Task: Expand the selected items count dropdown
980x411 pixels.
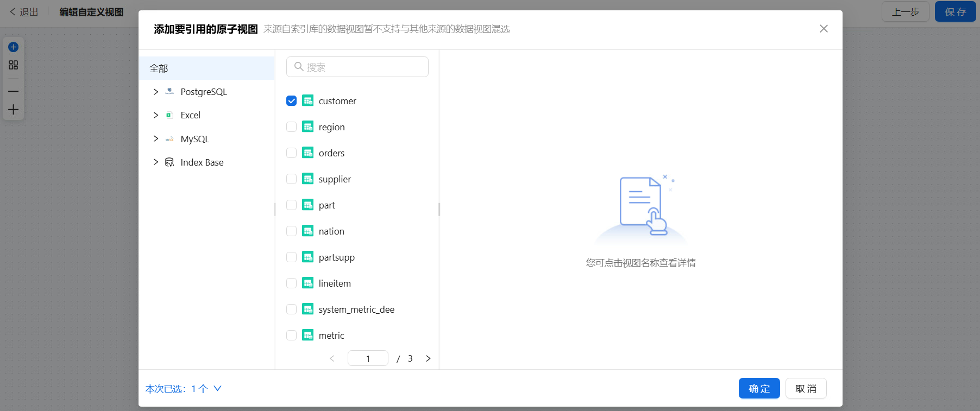Action: [217, 389]
